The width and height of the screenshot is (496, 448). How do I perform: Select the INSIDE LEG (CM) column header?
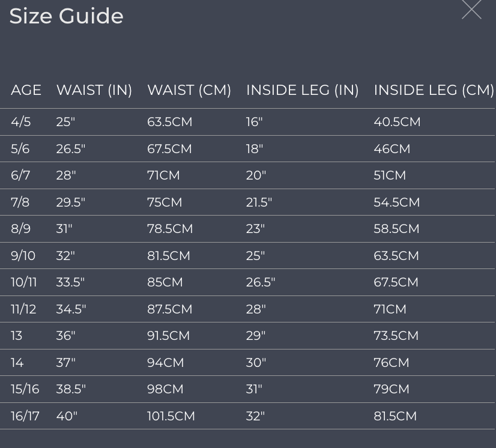pyautogui.click(x=434, y=90)
